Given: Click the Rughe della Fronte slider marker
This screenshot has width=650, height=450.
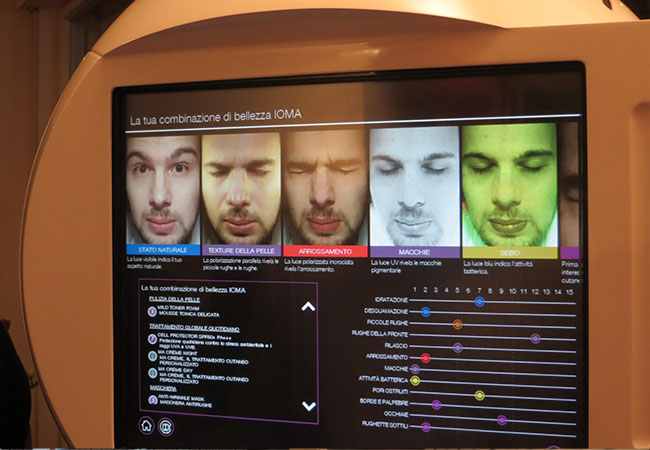Looking at the screenshot, I should coord(535,338).
